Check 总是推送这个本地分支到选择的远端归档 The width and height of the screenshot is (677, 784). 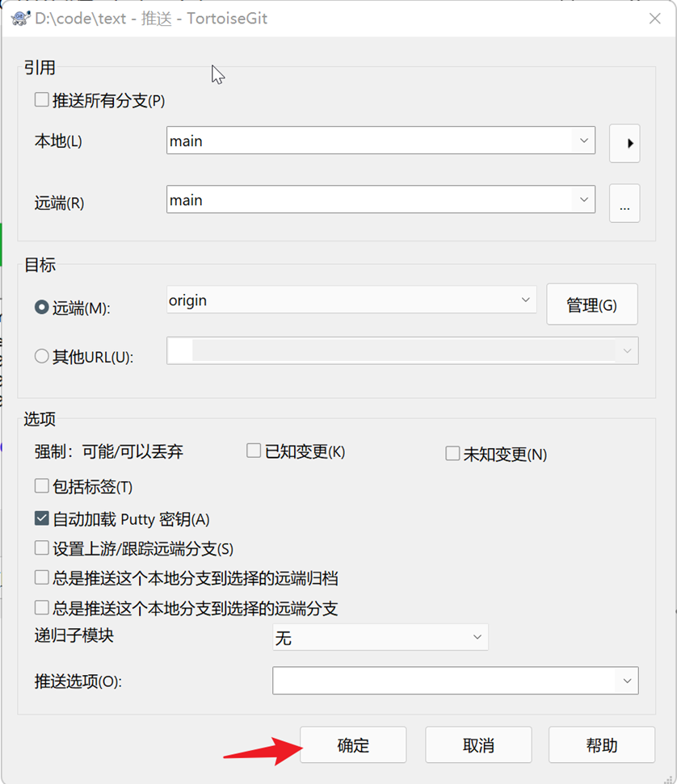coord(40,576)
